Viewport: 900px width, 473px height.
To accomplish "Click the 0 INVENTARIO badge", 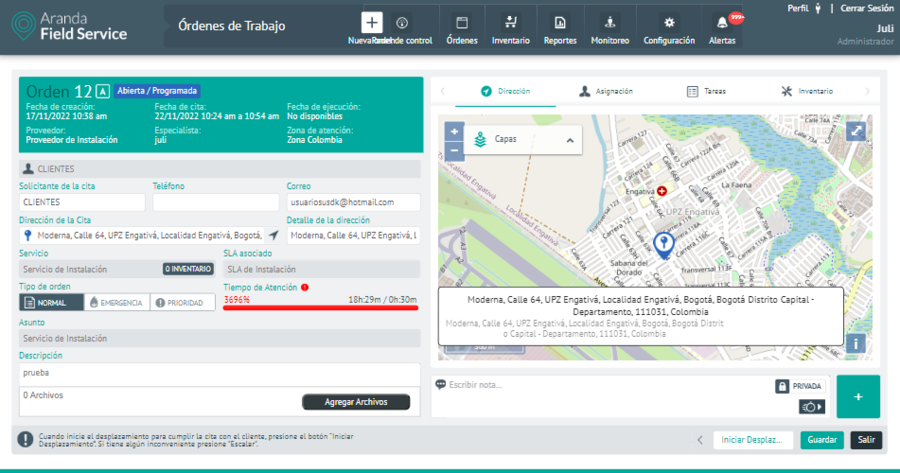I will (x=188, y=269).
